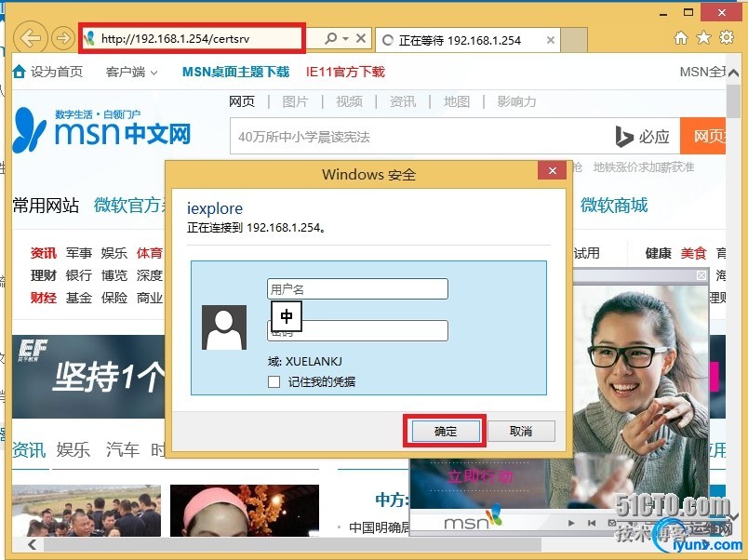Click the horizontal scrollbar left arrow
Viewport: 748px width, 560px height.
click(x=32, y=544)
